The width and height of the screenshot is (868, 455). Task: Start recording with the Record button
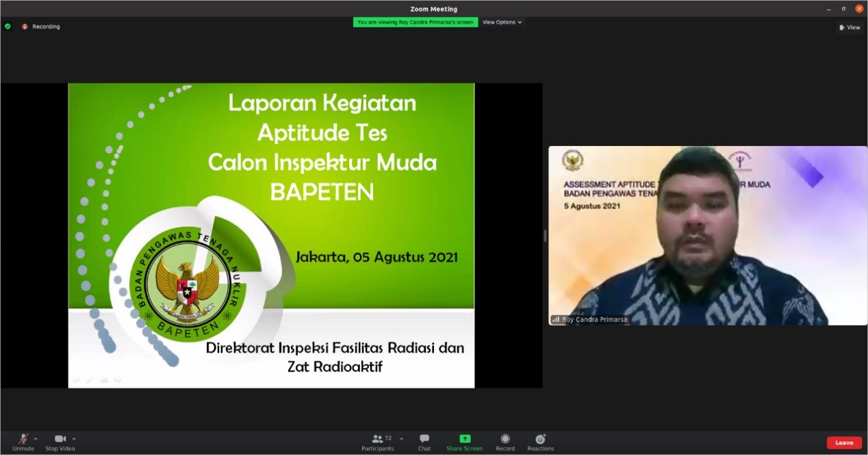point(505,442)
